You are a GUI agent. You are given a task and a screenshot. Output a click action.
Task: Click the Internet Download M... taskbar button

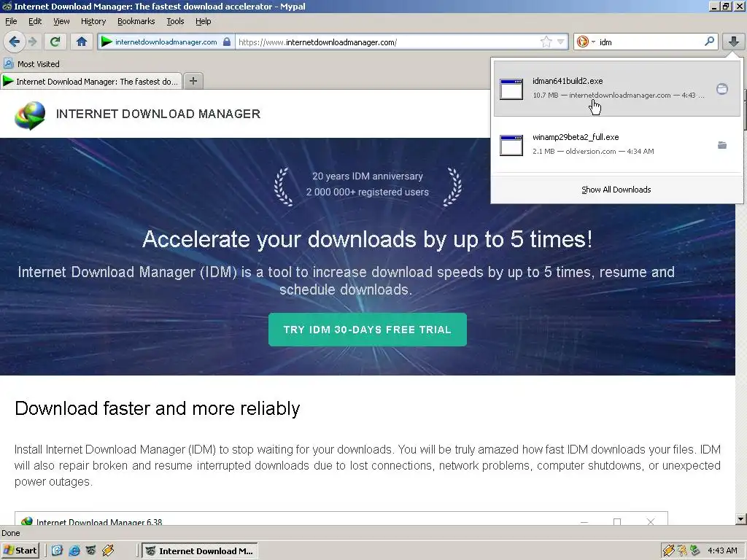coord(200,551)
